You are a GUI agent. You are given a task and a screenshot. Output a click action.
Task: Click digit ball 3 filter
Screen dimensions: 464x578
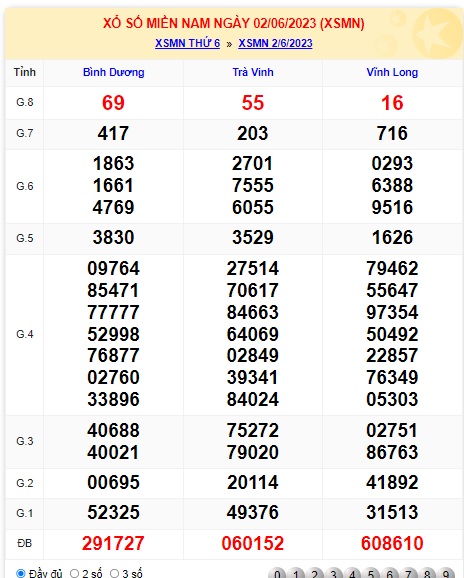click(x=334, y=573)
